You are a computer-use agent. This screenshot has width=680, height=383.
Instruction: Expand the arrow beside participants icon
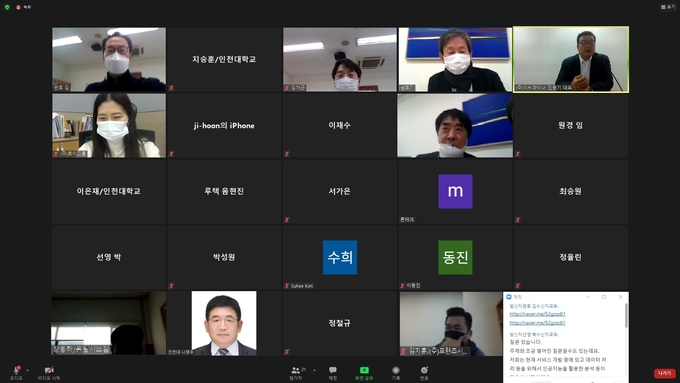314,370
